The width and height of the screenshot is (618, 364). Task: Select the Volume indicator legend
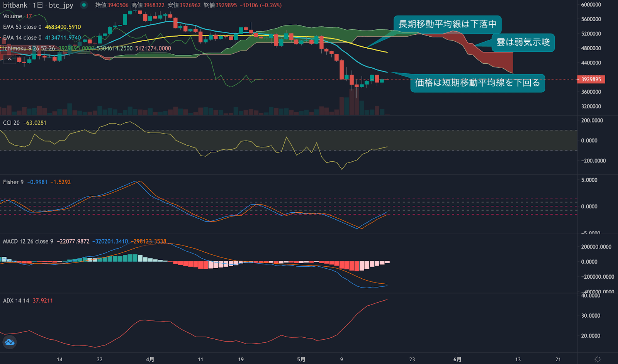(x=13, y=16)
